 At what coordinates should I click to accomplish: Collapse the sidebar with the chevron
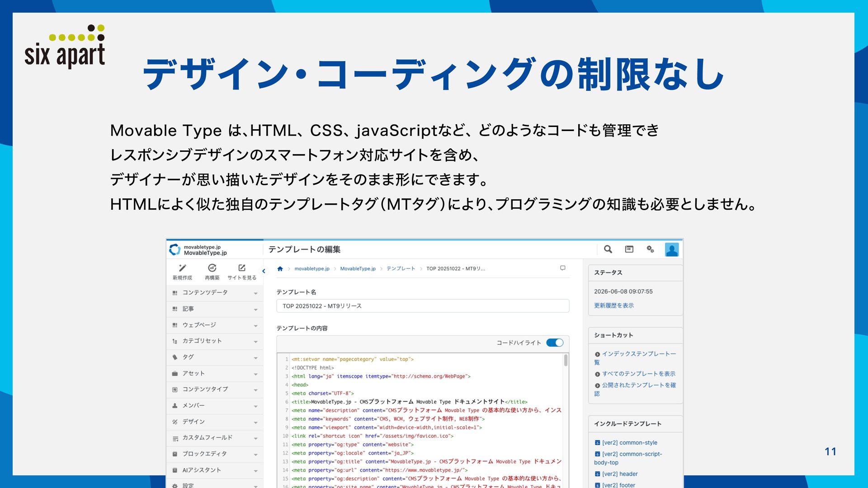coord(264,271)
